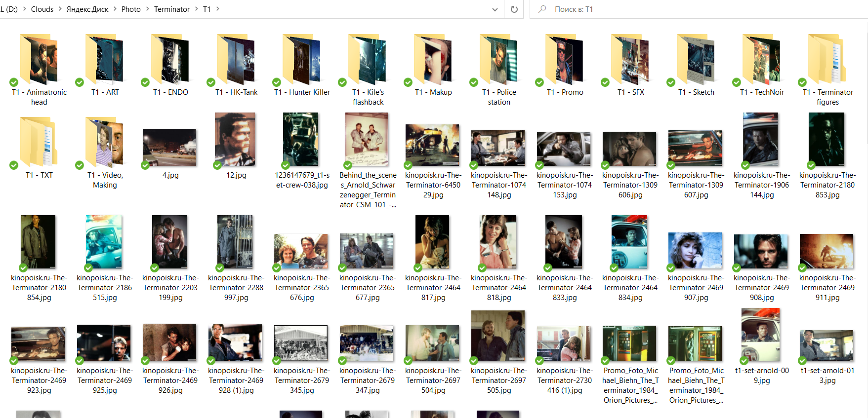Click file name kinopoisk.ru-The-Terminator-2469923.jpg
The image size is (868, 418).
pos(39,380)
